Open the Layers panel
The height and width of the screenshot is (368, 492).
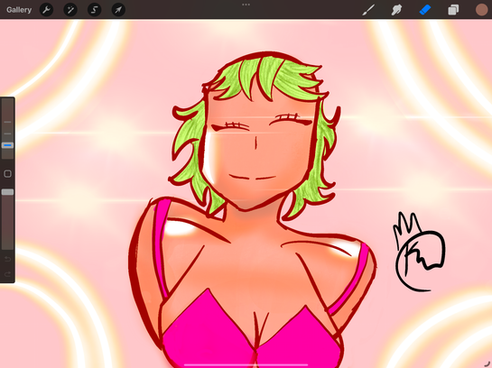tap(453, 10)
